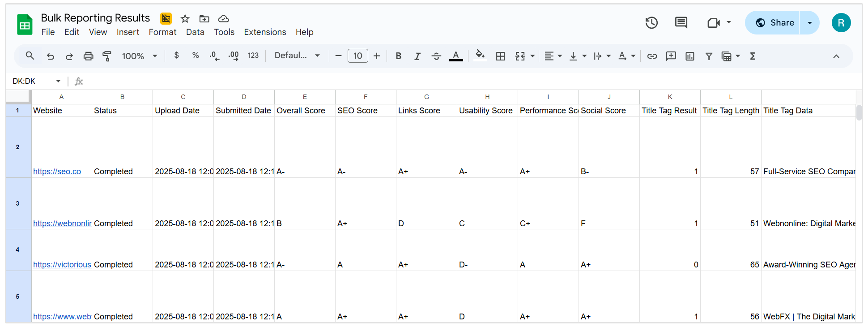Star the Bulk Reporting Results document
Viewport: 868px width, 327px height.
pos(185,18)
